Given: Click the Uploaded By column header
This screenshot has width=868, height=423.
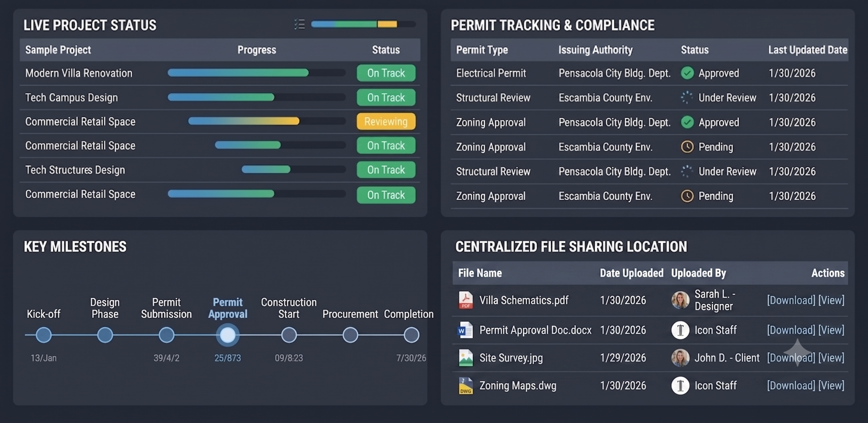Looking at the screenshot, I should 698,273.
